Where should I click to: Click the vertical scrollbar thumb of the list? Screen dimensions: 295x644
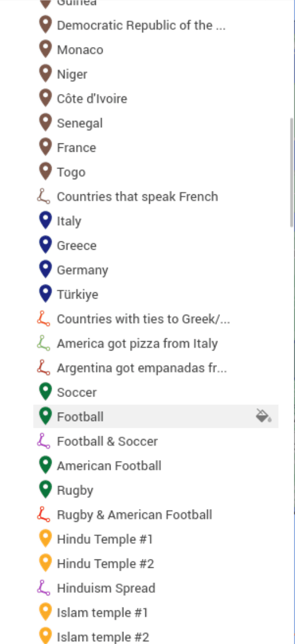coord(292,172)
